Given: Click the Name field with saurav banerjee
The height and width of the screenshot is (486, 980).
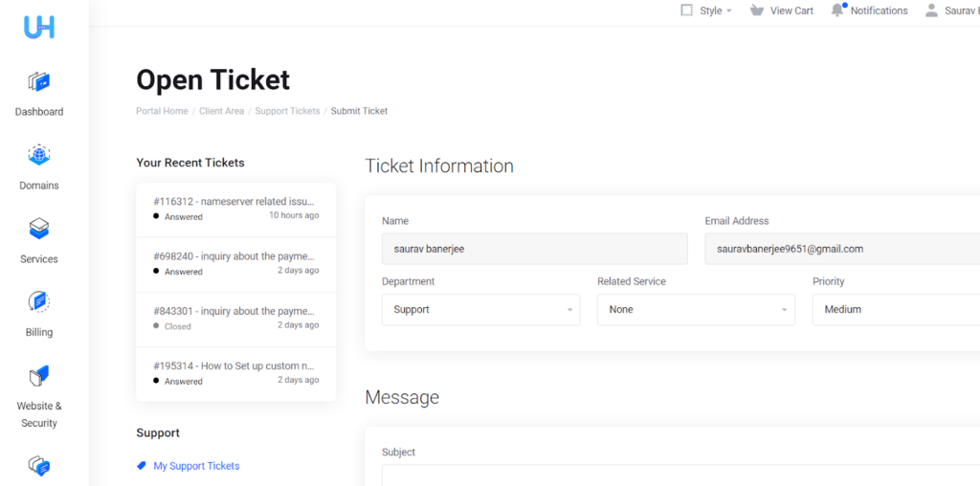Looking at the screenshot, I should click(534, 249).
